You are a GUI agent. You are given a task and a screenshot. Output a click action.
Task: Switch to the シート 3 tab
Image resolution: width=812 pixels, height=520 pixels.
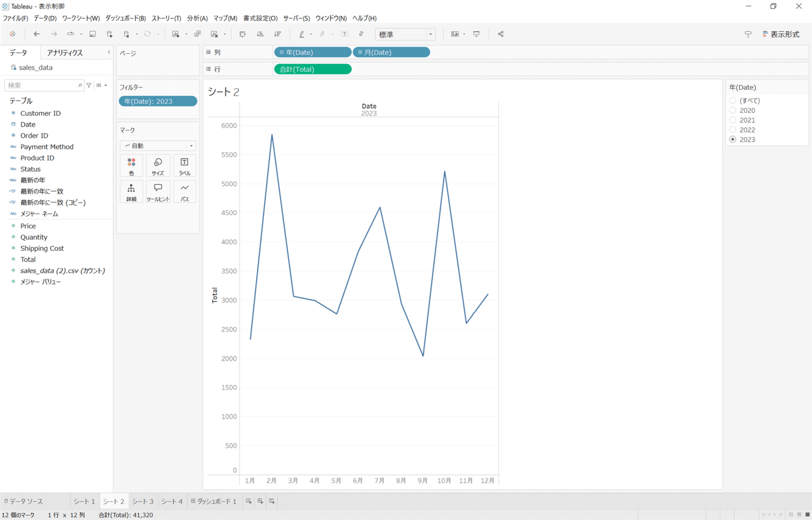pyautogui.click(x=143, y=501)
